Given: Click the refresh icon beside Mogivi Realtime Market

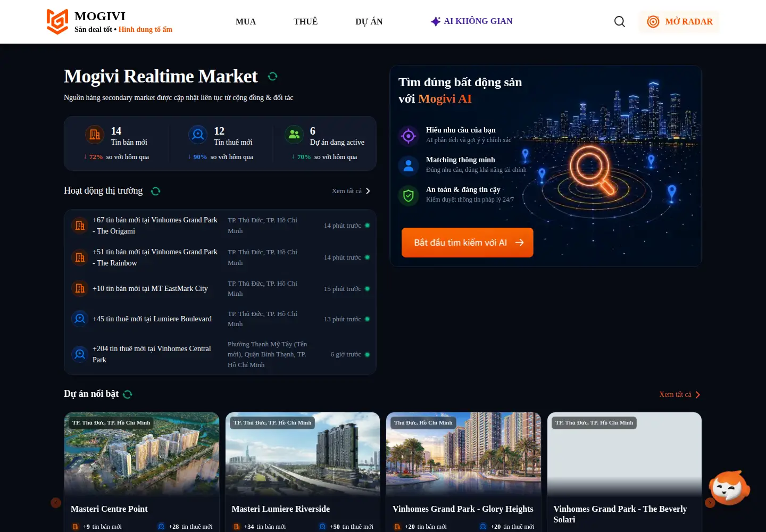Looking at the screenshot, I should click(273, 76).
